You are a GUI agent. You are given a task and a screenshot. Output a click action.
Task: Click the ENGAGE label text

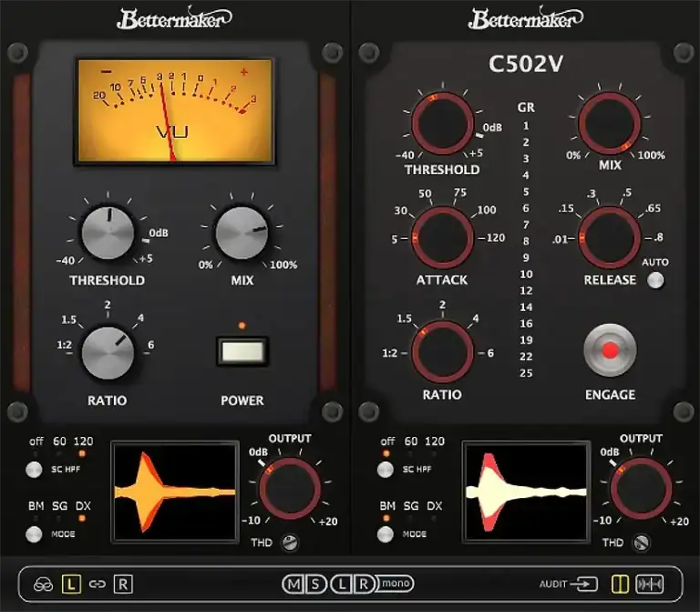pos(610,395)
